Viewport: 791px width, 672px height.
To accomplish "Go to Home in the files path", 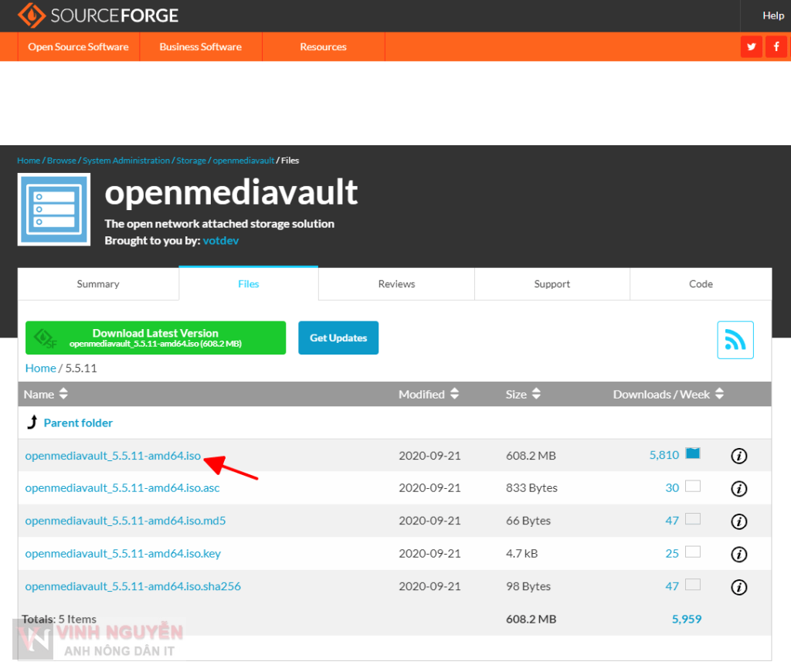I will [40, 368].
